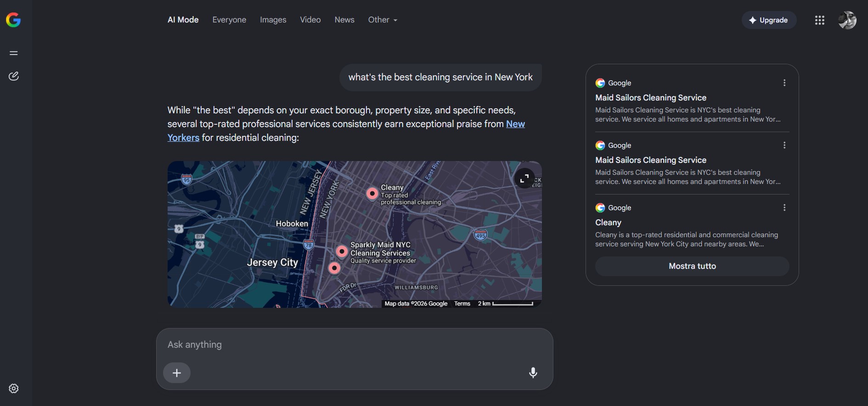Open options for second Maid Sailors card

click(784, 145)
